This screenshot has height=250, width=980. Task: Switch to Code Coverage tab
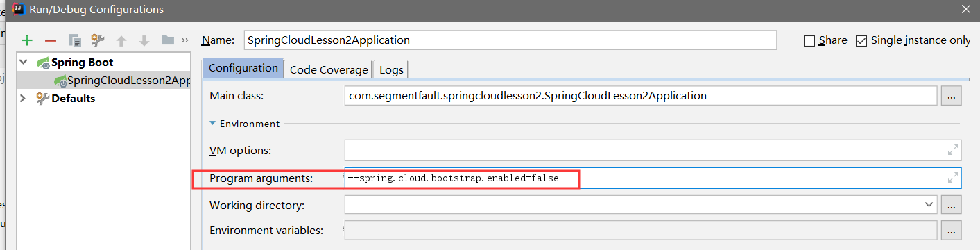tap(329, 69)
